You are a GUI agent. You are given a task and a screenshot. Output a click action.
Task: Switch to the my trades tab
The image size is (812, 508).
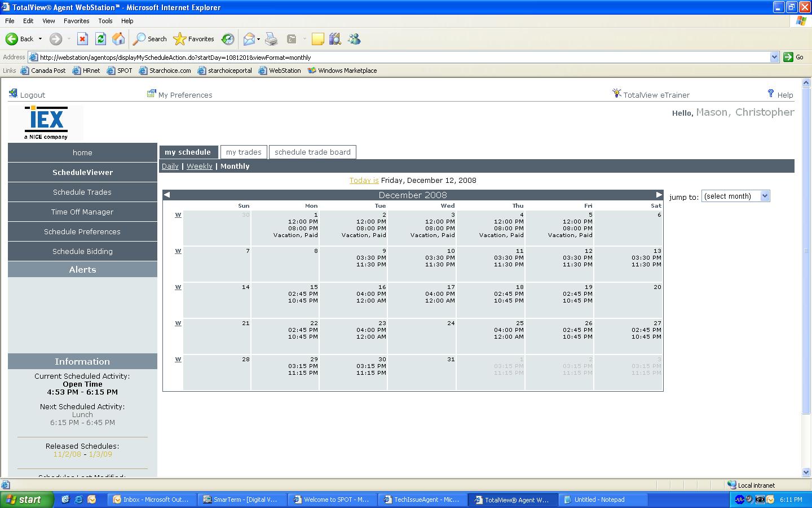244,152
